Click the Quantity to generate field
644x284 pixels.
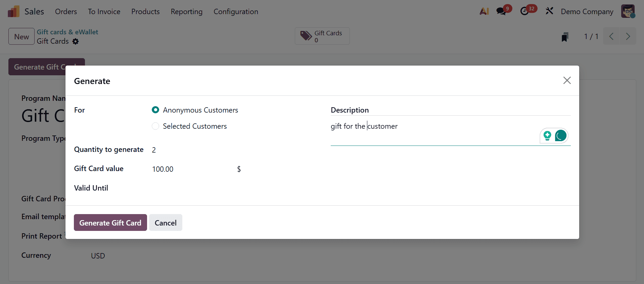(x=195, y=150)
